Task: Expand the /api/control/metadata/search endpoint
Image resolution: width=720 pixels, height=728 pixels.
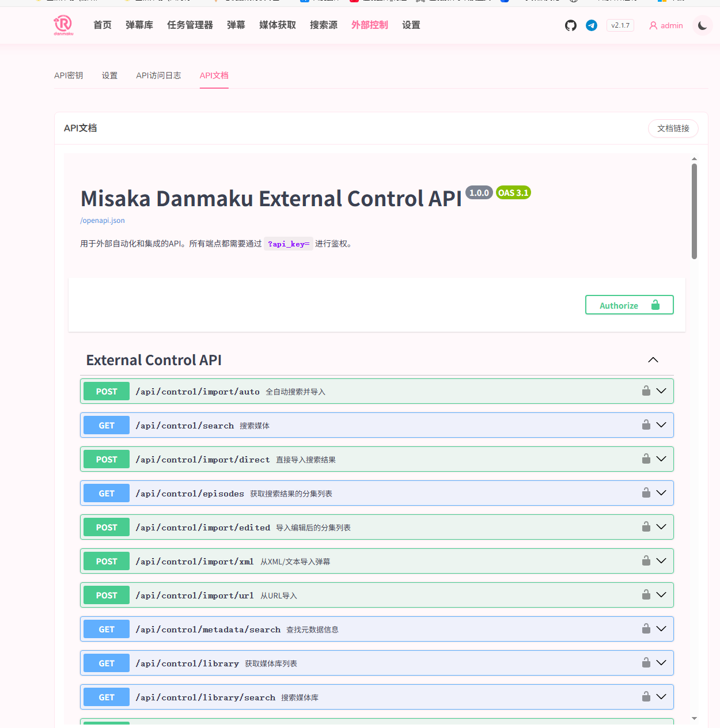Action: click(661, 628)
